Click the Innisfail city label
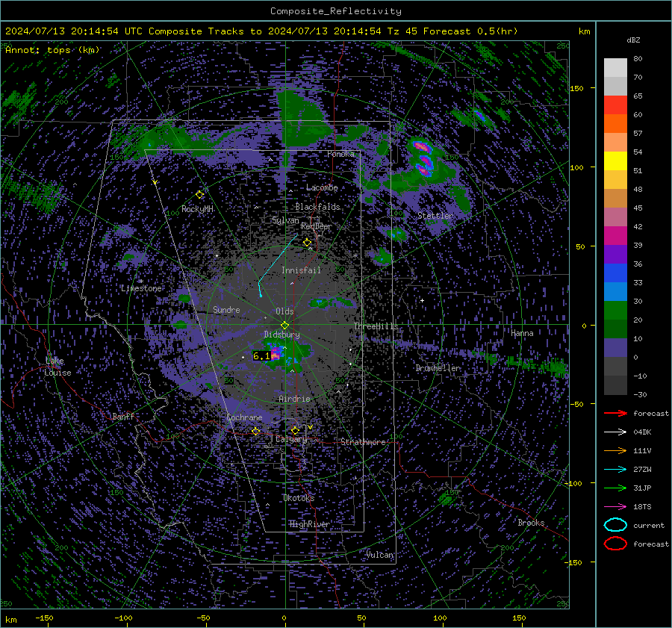This screenshot has width=672, height=628. 301,270
